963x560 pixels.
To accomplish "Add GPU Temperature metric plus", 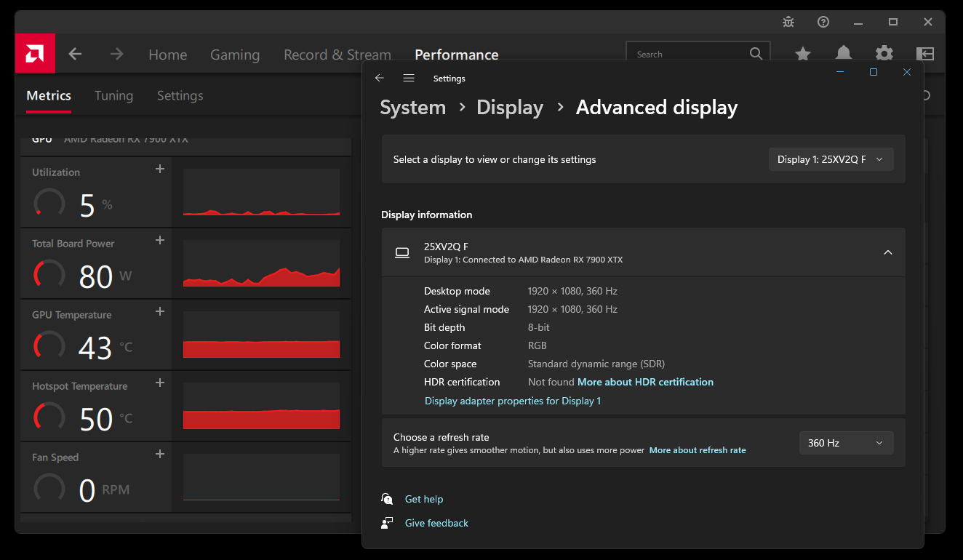I will (x=160, y=312).
